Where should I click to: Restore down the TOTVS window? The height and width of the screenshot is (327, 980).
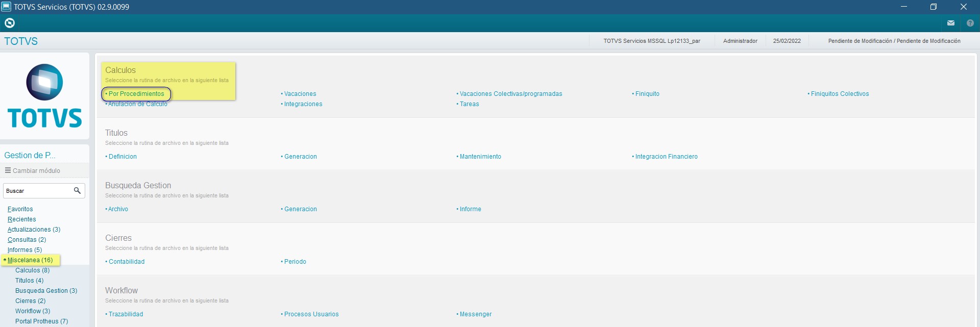(x=934, y=7)
